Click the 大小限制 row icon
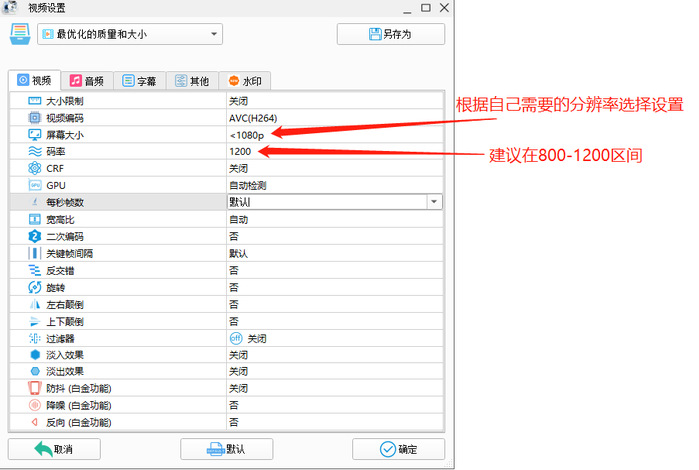This screenshot has height=470, width=699. pyautogui.click(x=34, y=101)
